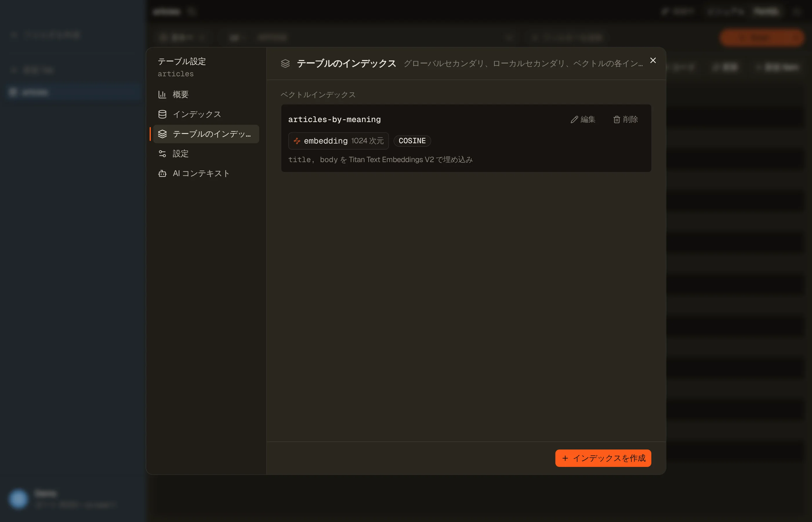Click the layers icon beside the dialog title
The image size is (812, 522).
285,64
